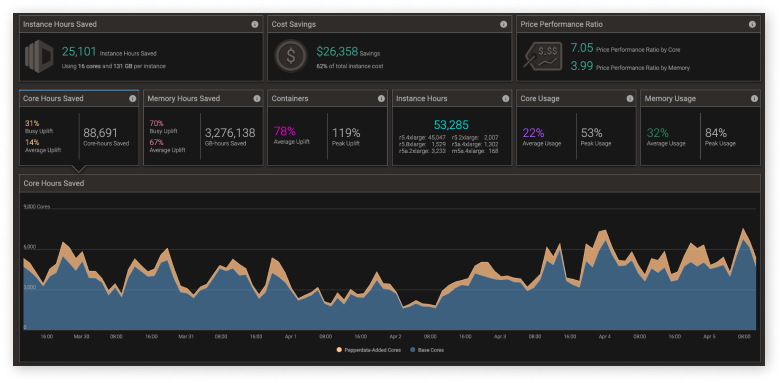782x383 pixels.
Task: Click 119% Peak Uplift value
Action: (x=346, y=133)
